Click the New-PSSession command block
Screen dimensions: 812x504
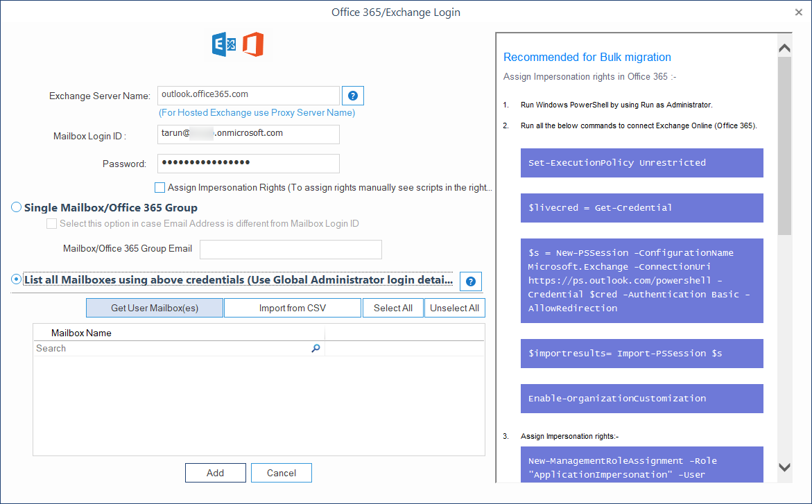tap(641, 281)
